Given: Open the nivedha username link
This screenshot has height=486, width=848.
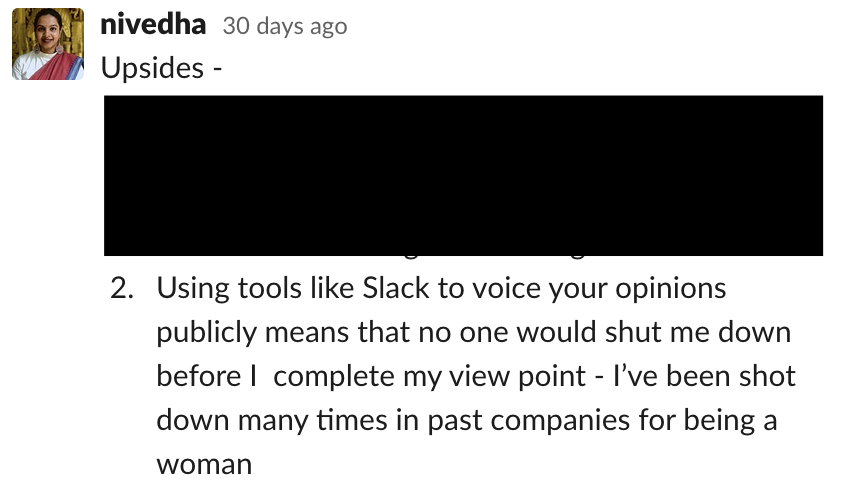Looking at the screenshot, I should click(x=153, y=26).
